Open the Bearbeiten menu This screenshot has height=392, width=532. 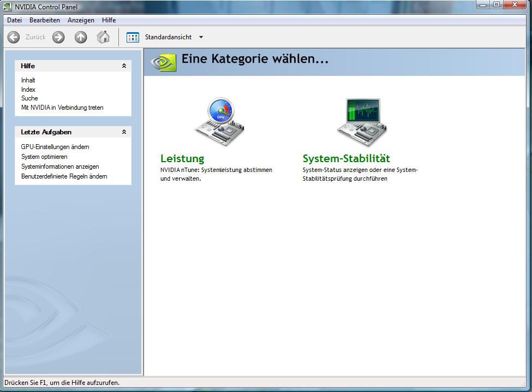pyautogui.click(x=44, y=20)
